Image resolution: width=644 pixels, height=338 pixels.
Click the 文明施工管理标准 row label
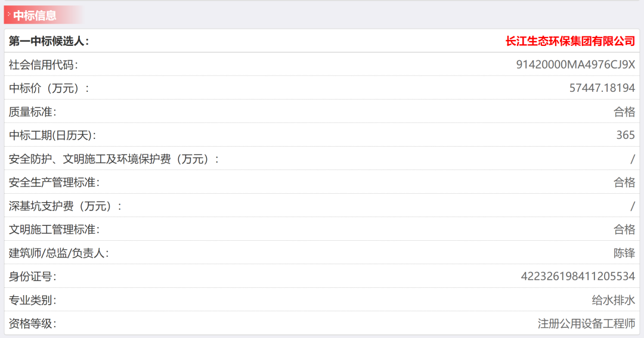tap(54, 230)
